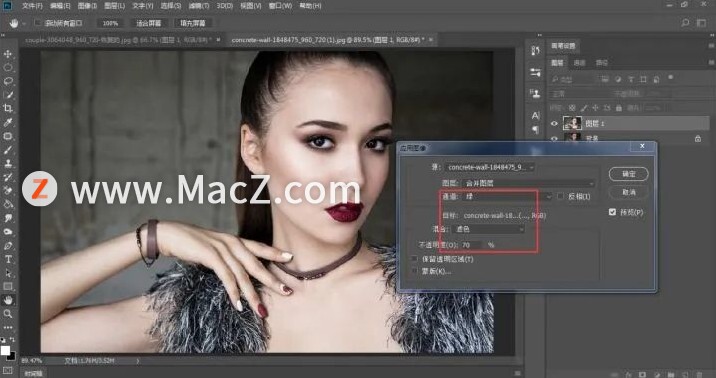Click the 取消 button in the dialog
This screenshot has width=716, height=378.
tap(628, 192)
